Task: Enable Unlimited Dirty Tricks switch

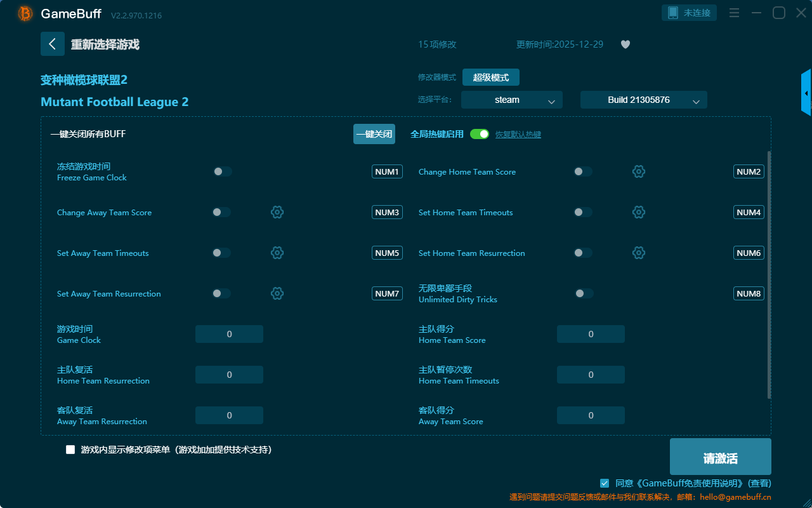Action: click(584, 293)
